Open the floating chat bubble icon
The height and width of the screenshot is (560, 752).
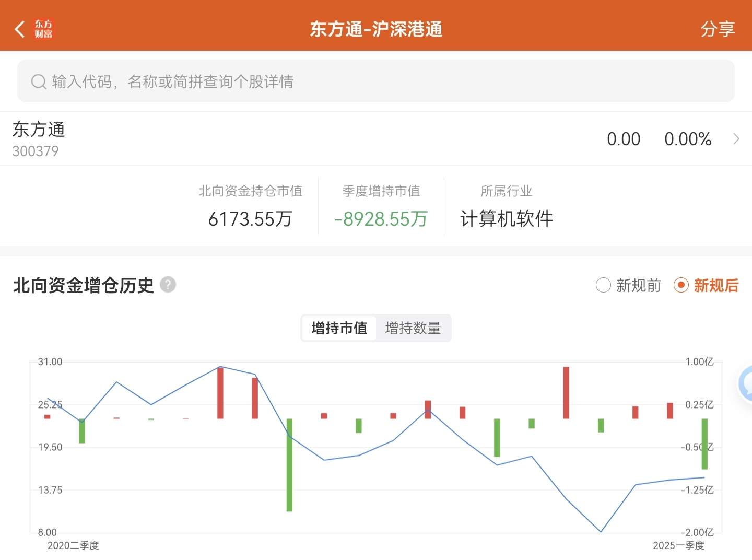tap(746, 384)
